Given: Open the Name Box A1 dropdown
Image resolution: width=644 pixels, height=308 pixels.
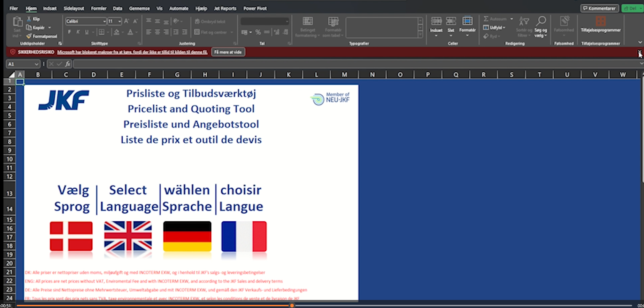Looking at the screenshot, I should [x=36, y=64].
